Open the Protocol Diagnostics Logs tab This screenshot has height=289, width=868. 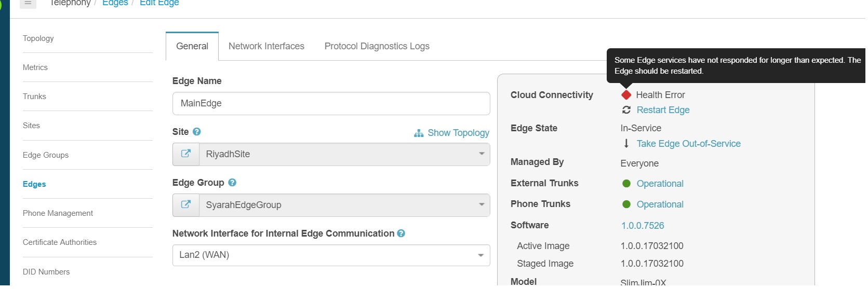coord(377,46)
